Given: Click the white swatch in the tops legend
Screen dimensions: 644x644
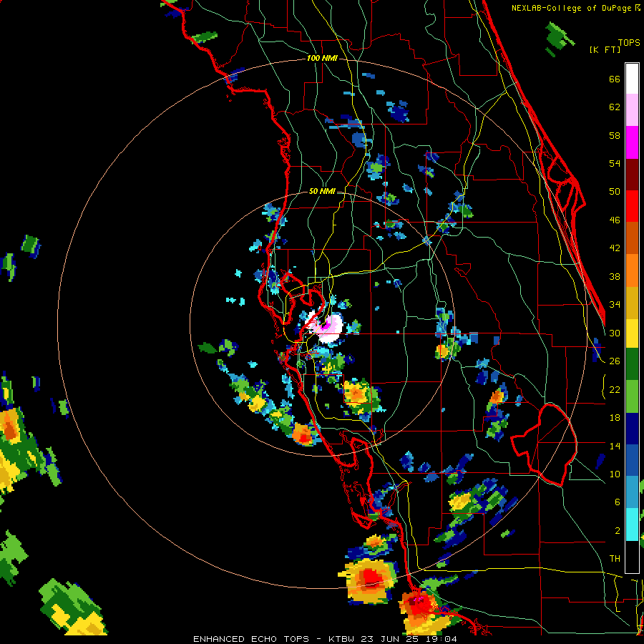Looking at the screenshot, I should click(632, 79).
